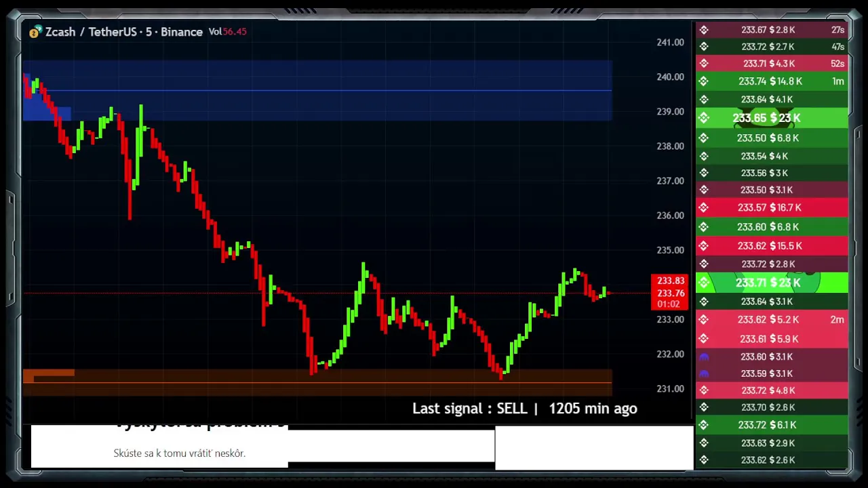
Task: Click the Vol 56.45 volume readout
Action: coord(227,32)
